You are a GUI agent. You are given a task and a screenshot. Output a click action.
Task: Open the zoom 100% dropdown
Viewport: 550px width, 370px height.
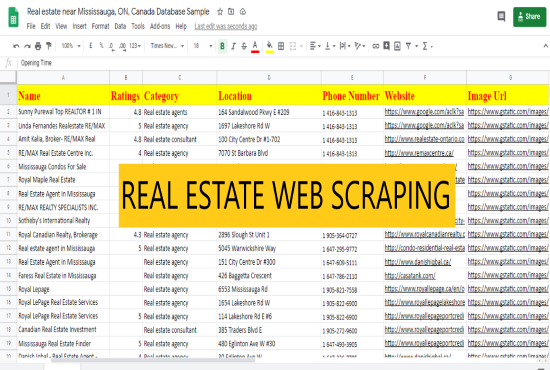pyautogui.click(x=71, y=46)
